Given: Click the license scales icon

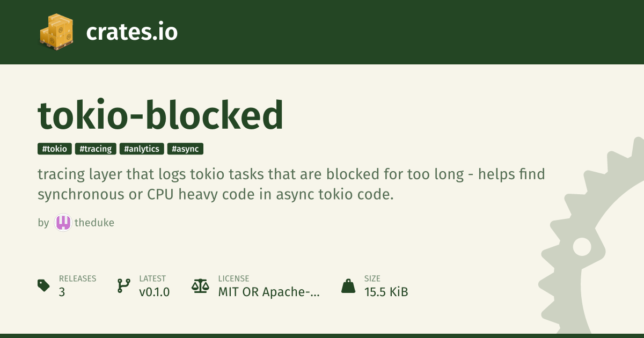Looking at the screenshot, I should 200,285.
